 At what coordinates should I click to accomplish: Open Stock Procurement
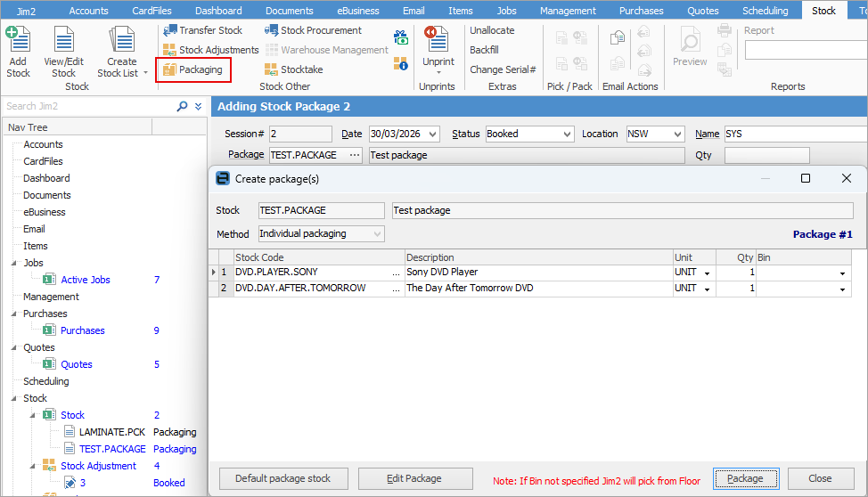[313, 30]
